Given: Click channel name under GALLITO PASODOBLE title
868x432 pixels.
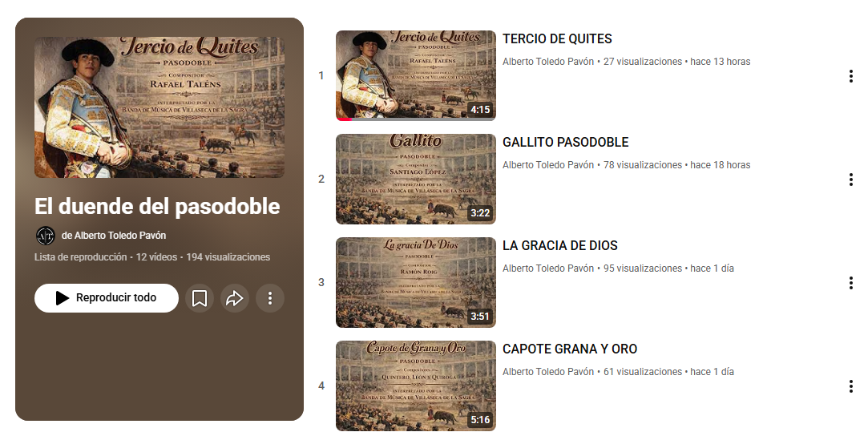Looking at the screenshot, I should click(x=548, y=165).
